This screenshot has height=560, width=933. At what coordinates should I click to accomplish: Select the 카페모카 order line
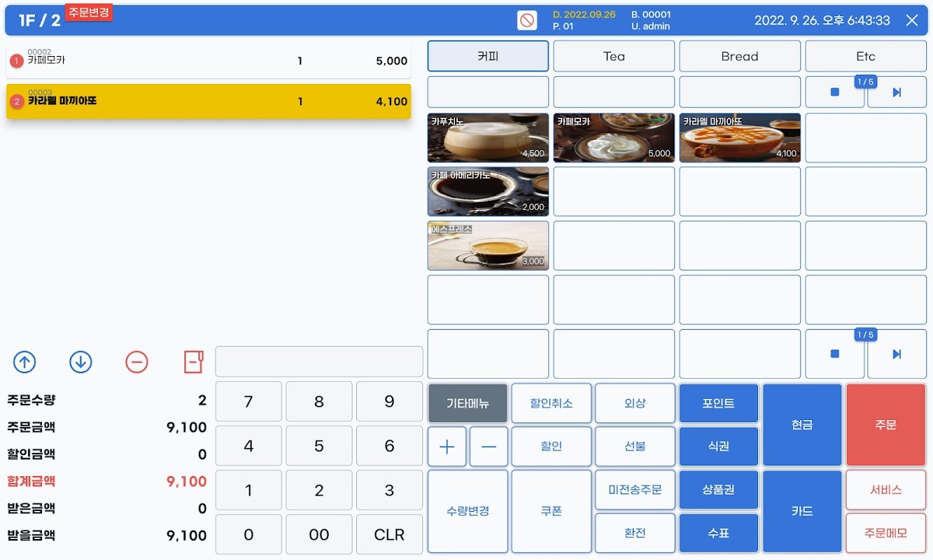209,61
